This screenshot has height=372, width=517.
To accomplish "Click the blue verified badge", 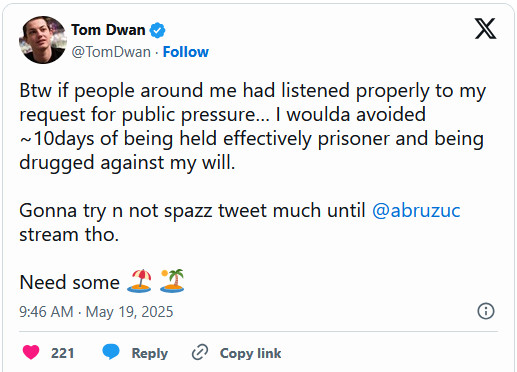I will (x=157, y=30).
